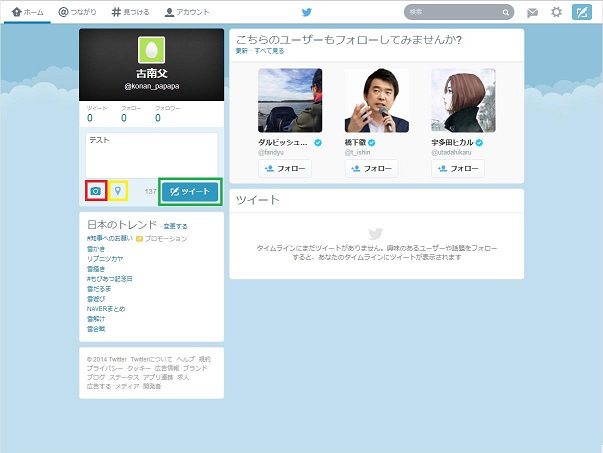Click the yellow プロモーション arrow icon
Viewport: 603px width, 453px height.
click(x=139, y=239)
